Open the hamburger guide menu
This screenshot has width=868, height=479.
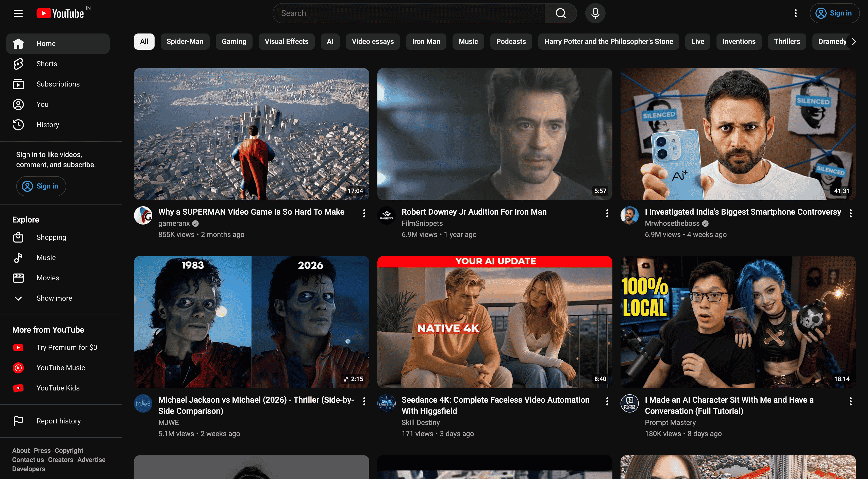point(18,13)
